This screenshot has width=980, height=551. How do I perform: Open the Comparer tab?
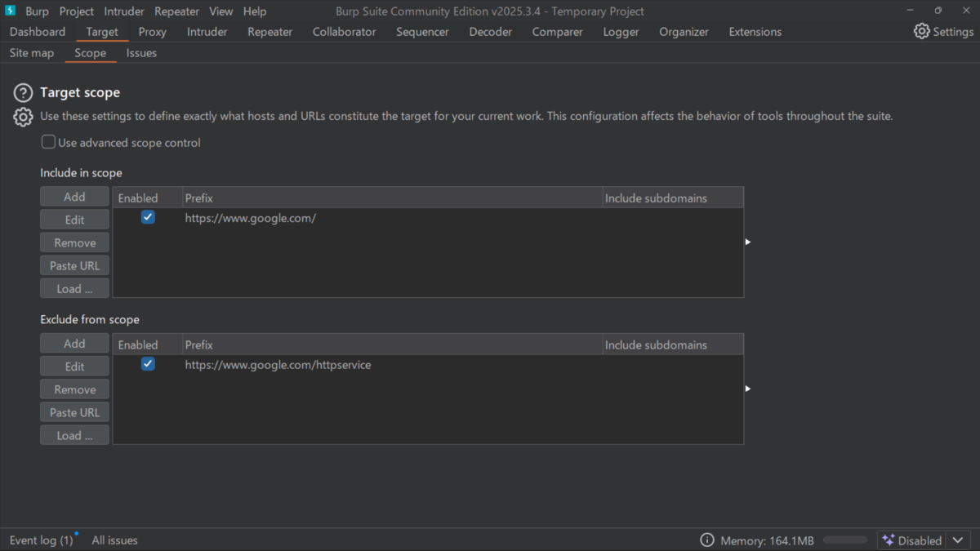click(x=557, y=32)
